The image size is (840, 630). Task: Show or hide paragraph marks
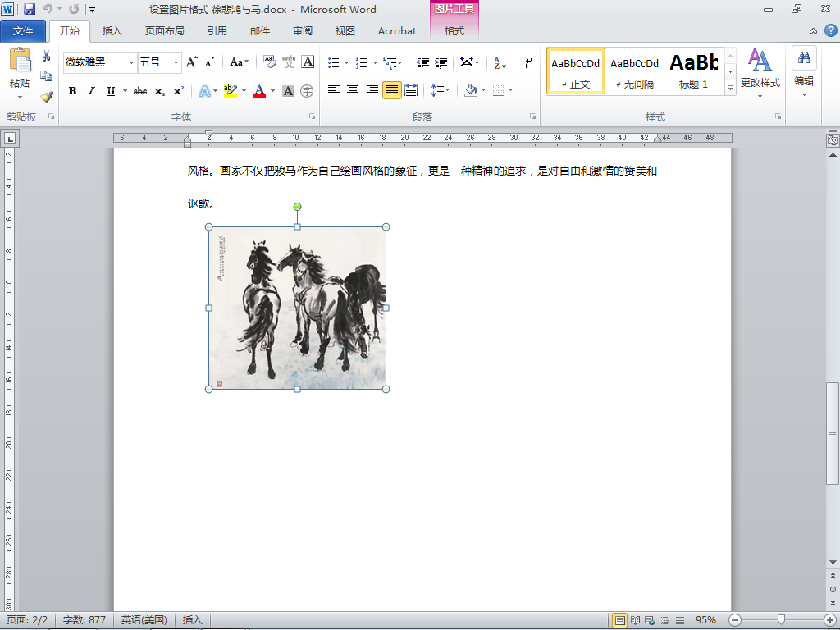tap(527, 62)
